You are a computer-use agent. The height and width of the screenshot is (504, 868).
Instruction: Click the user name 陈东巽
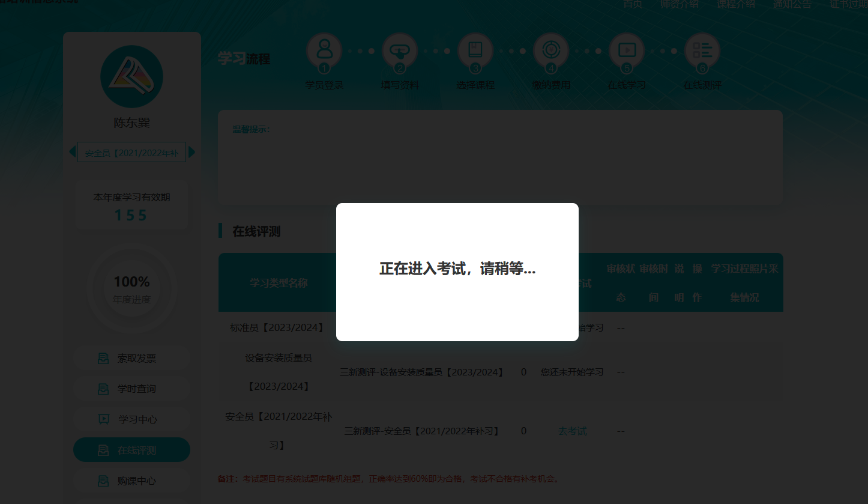[132, 123]
